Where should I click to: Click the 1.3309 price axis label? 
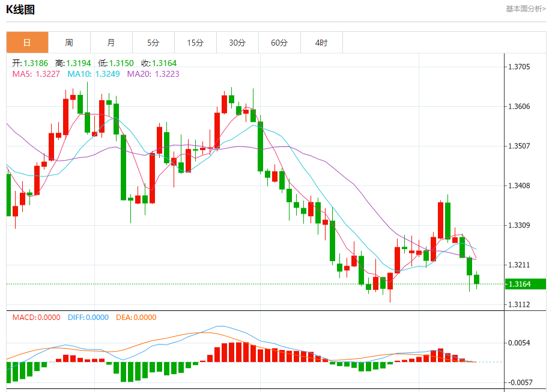[519, 225]
